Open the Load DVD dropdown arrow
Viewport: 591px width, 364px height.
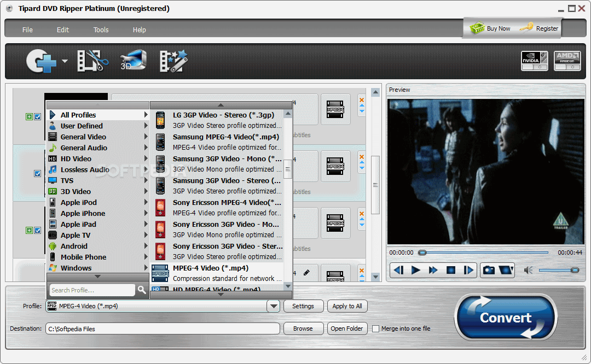[x=65, y=61]
